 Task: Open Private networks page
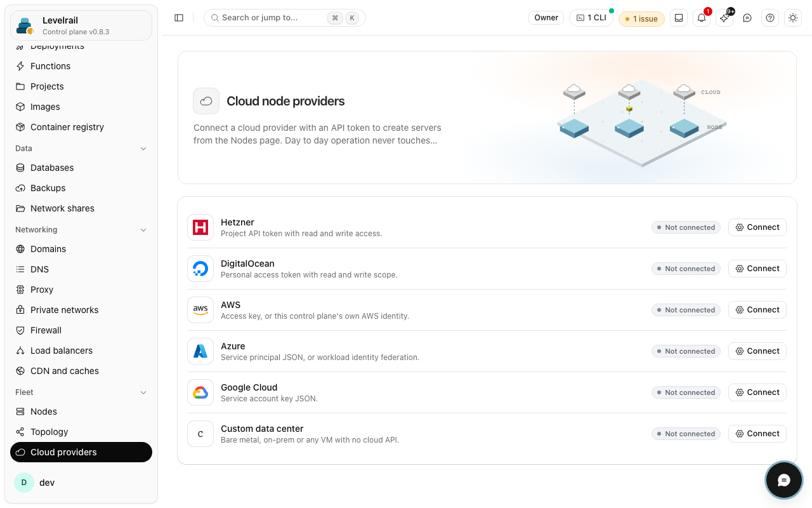click(81, 310)
